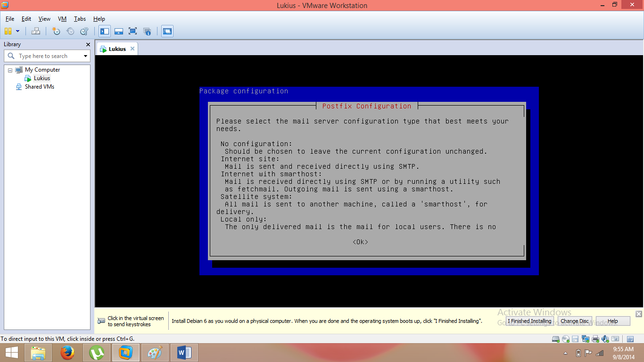Click the printer status icon
Screen dimensions: 644x362
click(595, 339)
